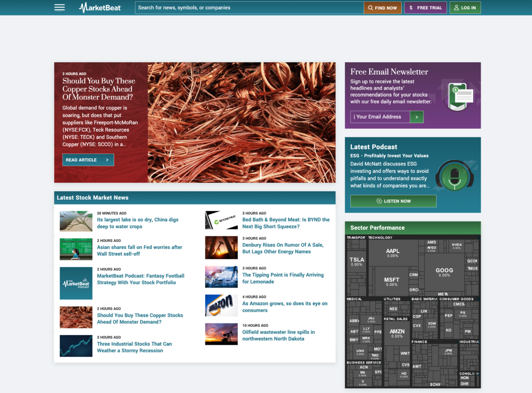This screenshot has width=532, height=393.
Task: Open the Amazon consumer growth article
Action: coord(285,307)
